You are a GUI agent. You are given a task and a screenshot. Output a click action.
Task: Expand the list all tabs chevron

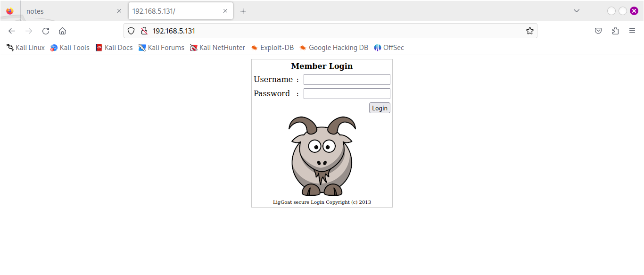point(576,11)
